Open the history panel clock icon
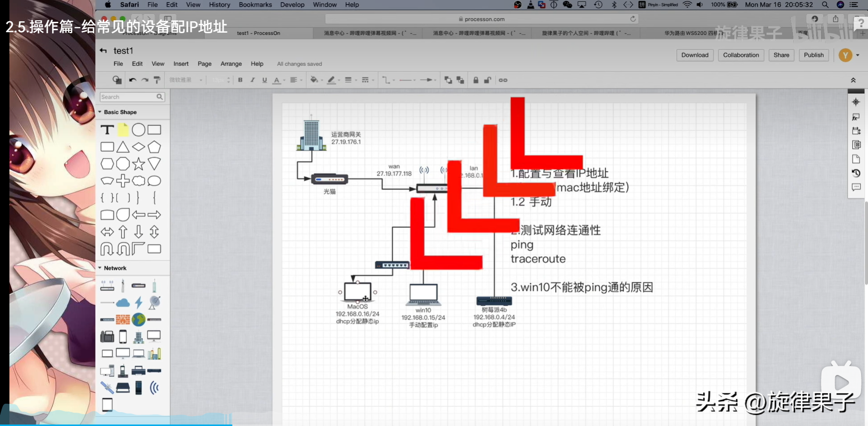 tap(856, 173)
